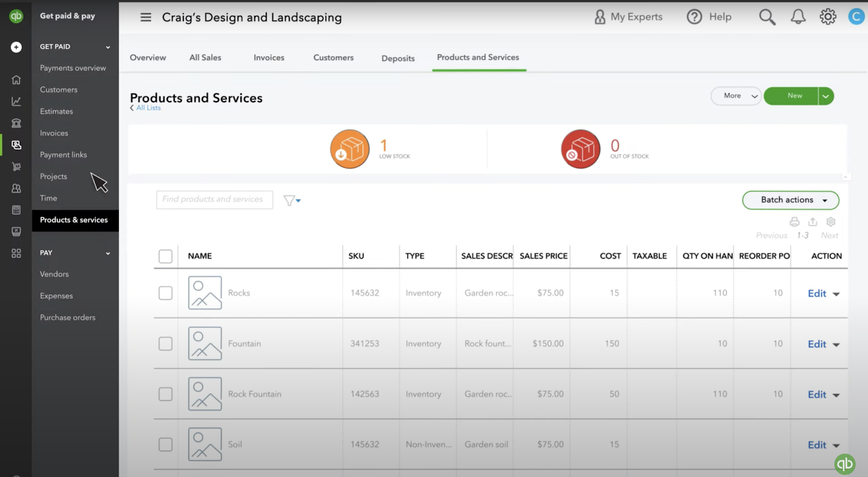The height and width of the screenshot is (477, 868).
Task: Open the More dropdown button
Action: pos(736,96)
